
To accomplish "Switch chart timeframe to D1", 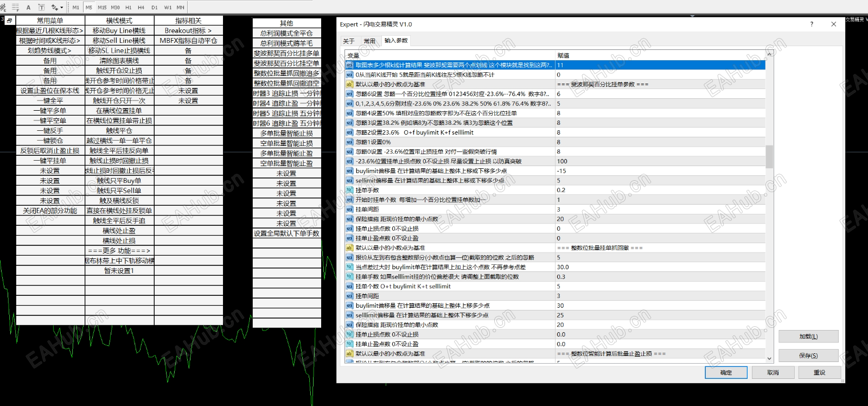I will (155, 7).
